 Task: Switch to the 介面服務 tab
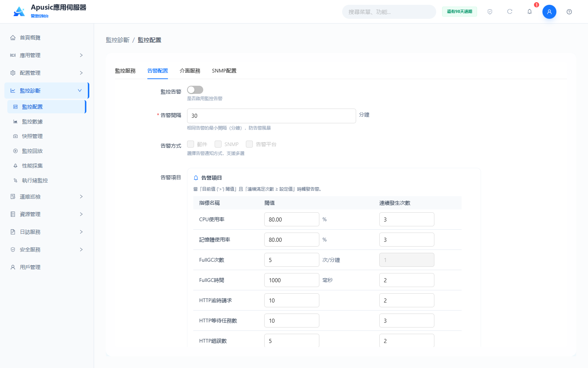190,71
